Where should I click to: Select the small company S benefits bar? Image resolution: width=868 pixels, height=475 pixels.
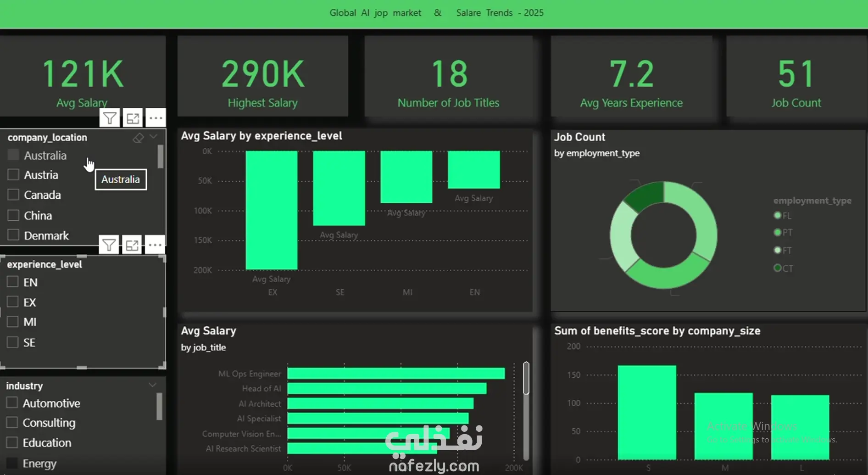coord(647,413)
